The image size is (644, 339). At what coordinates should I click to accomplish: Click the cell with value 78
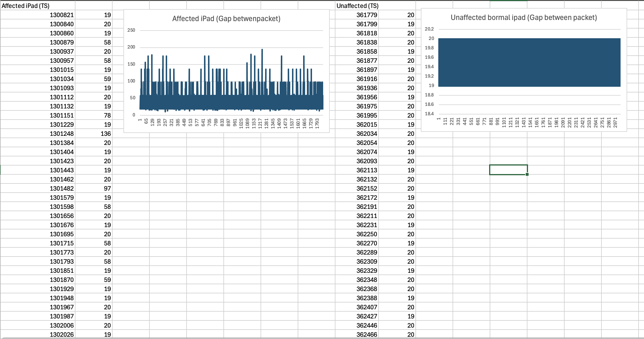coord(107,115)
